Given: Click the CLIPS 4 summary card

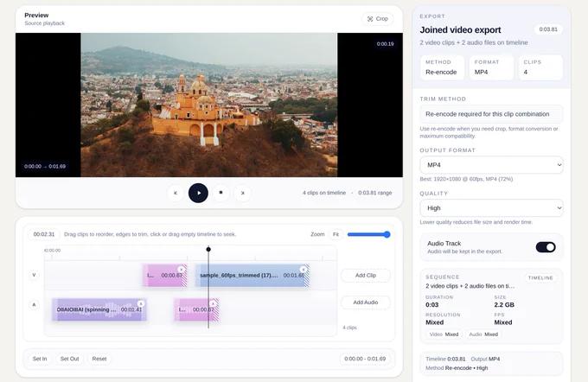Looking at the screenshot, I should pyautogui.click(x=540, y=67).
